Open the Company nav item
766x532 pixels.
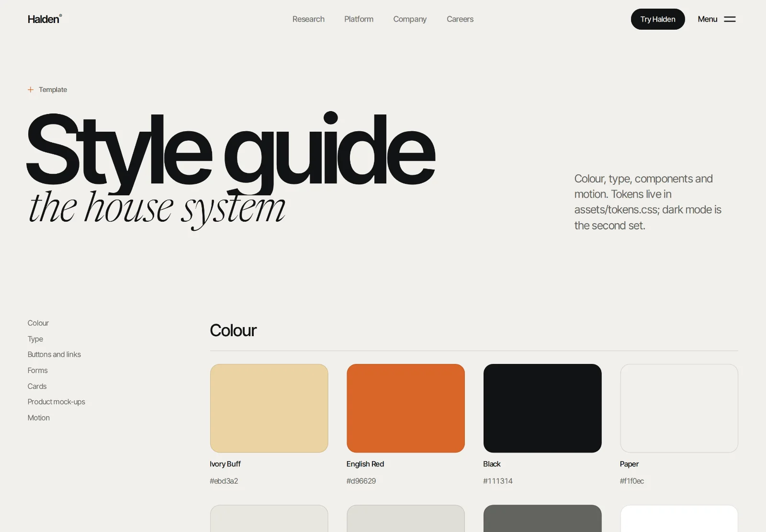410,19
